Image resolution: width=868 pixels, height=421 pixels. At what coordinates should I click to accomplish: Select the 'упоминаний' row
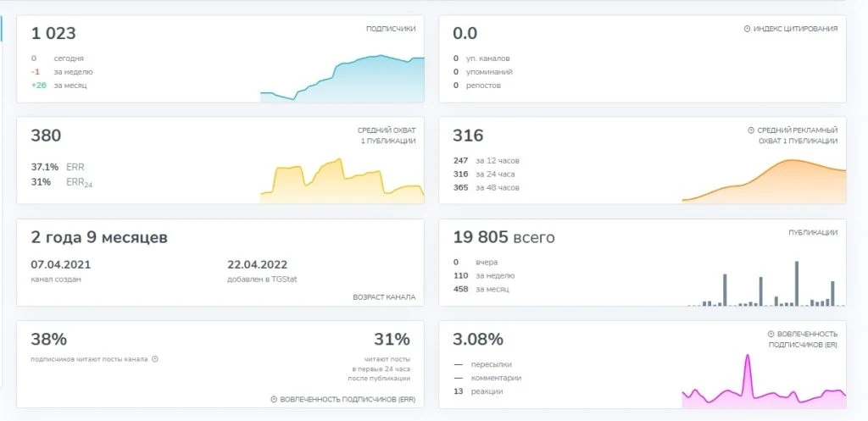[482, 72]
